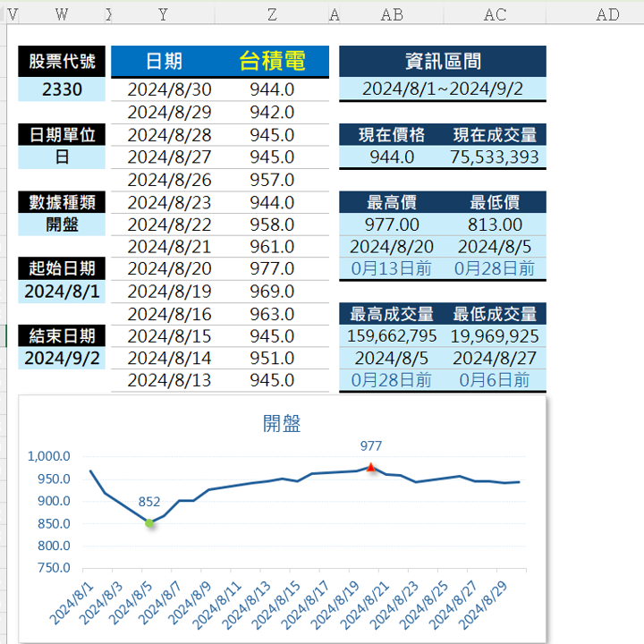Click the 最低價 header
Screen dimensions: 644x644
[495, 202]
